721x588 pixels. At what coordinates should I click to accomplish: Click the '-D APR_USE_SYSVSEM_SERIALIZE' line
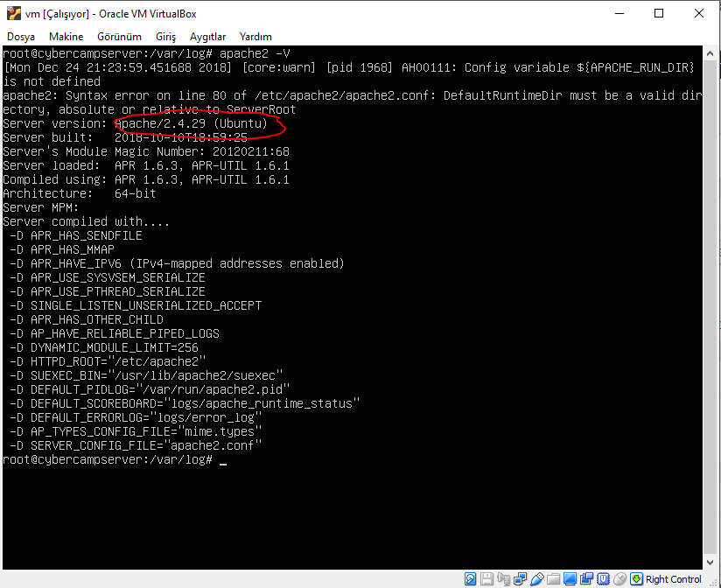coord(107,277)
